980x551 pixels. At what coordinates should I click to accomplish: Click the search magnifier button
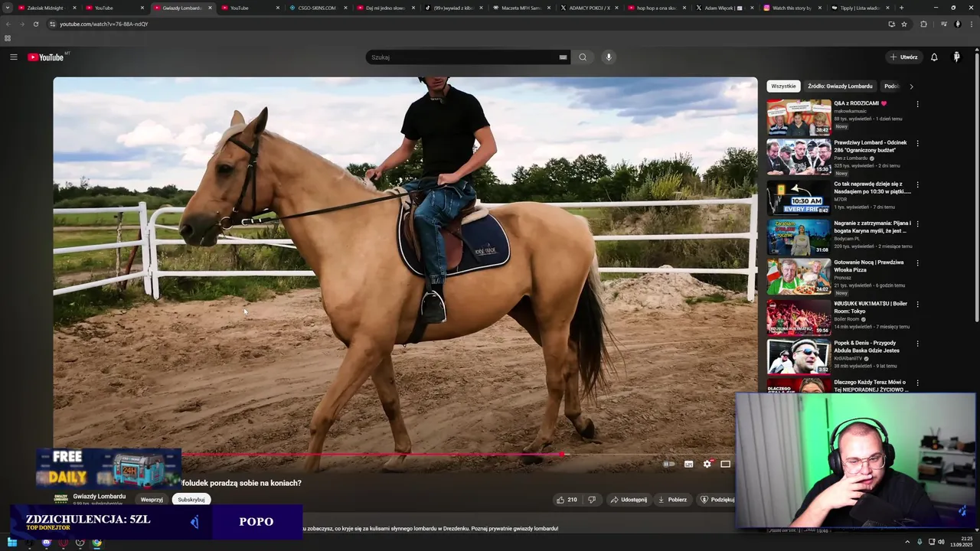pos(583,57)
